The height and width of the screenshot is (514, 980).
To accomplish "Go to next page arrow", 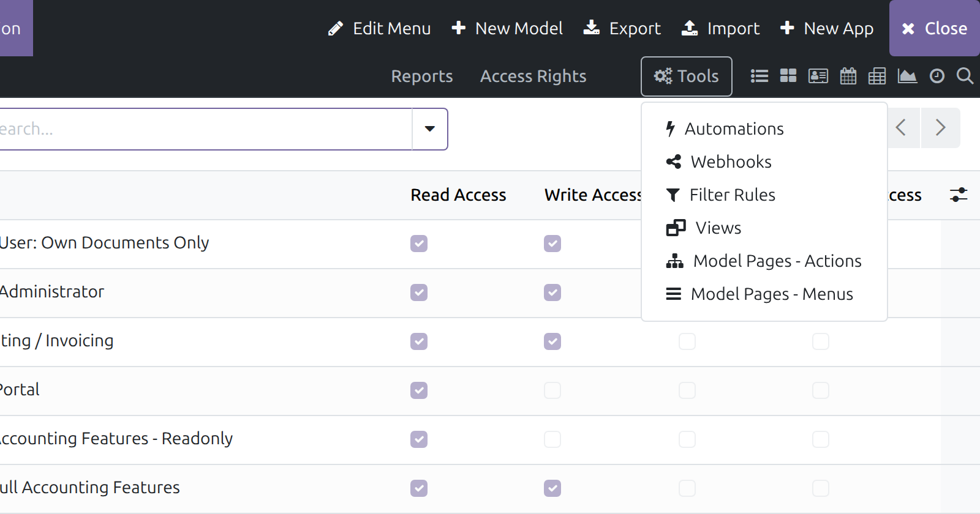I will 940,128.
